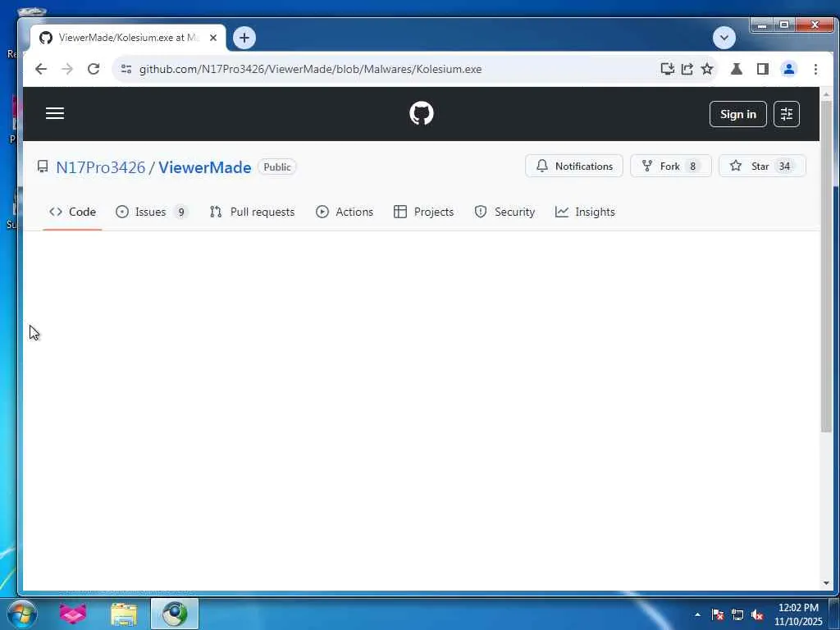The width and height of the screenshot is (840, 630).
Task: Open the browser three-dot menu
Action: [815, 69]
